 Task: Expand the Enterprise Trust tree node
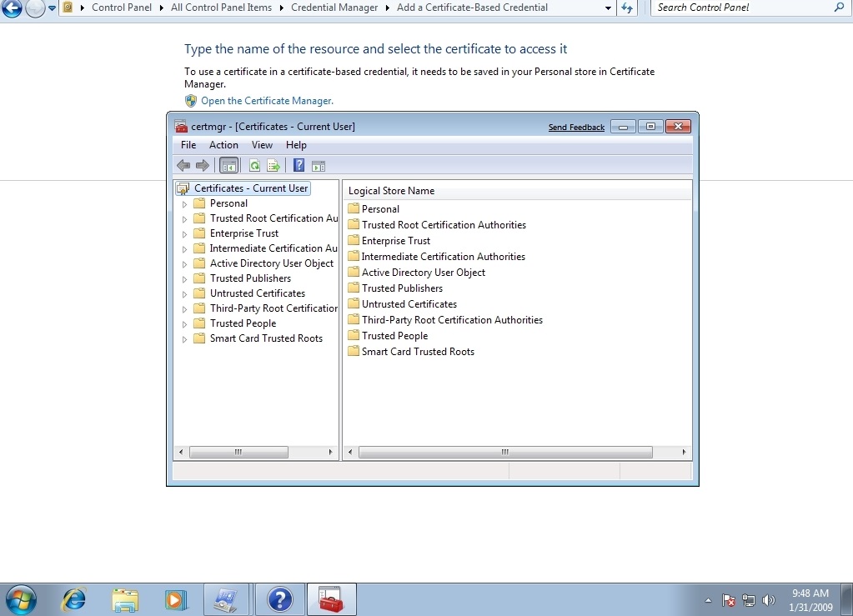click(184, 234)
